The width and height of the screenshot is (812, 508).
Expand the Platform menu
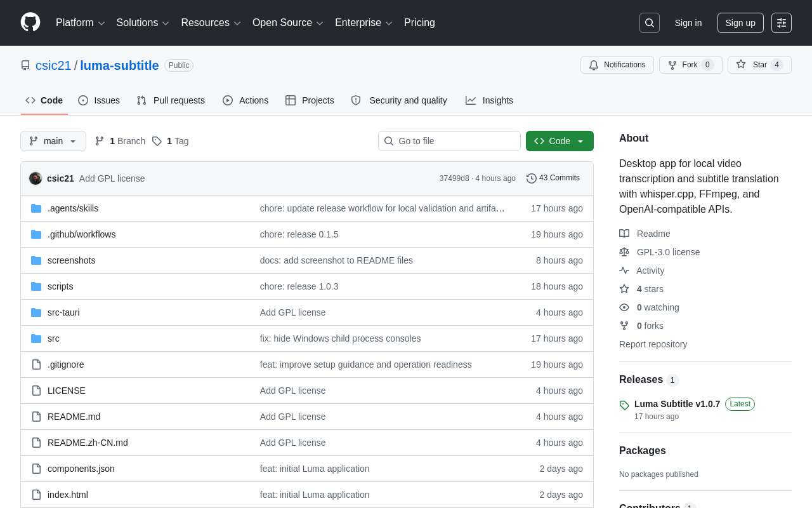coord(81,23)
